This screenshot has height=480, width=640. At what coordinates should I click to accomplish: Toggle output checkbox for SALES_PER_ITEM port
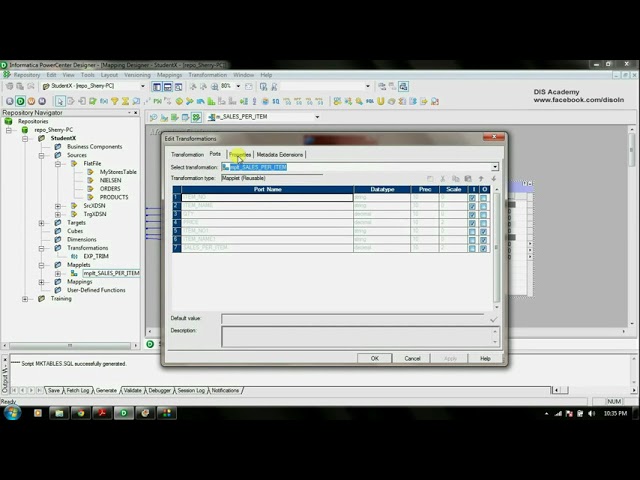tap(484, 248)
